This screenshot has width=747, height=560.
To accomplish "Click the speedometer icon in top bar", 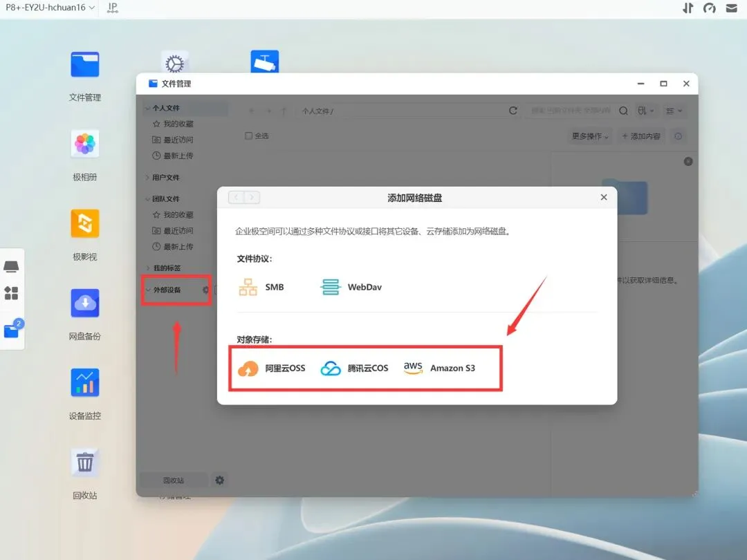I will pyautogui.click(x=710, y=8).
